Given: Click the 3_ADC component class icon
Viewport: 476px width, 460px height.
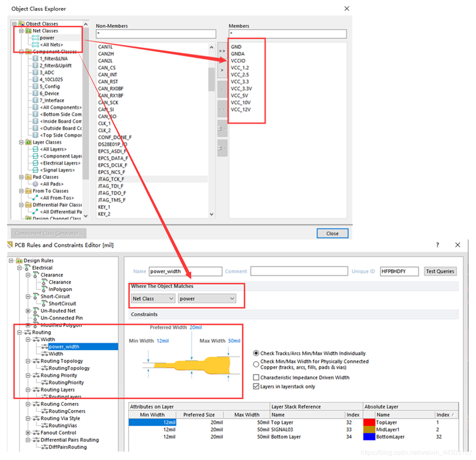Looking at the screenshot, I should pos(36,72).
